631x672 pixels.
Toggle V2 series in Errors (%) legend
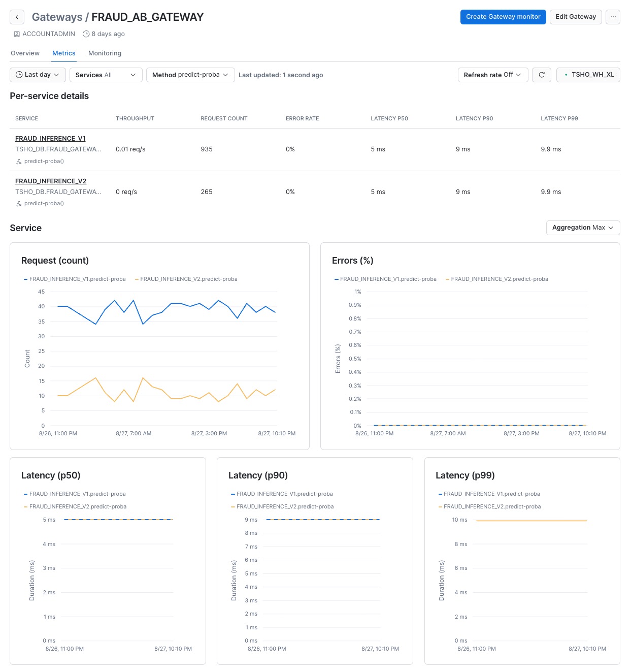pyautogui.click(x=497, y=279)
